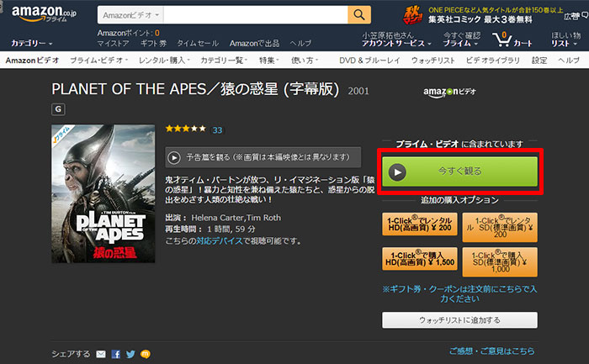The width and height of the screenshot is (589, 364).
Task: Rent HD for ¥200 with 1-Click
Action: [x=420, y=224]
